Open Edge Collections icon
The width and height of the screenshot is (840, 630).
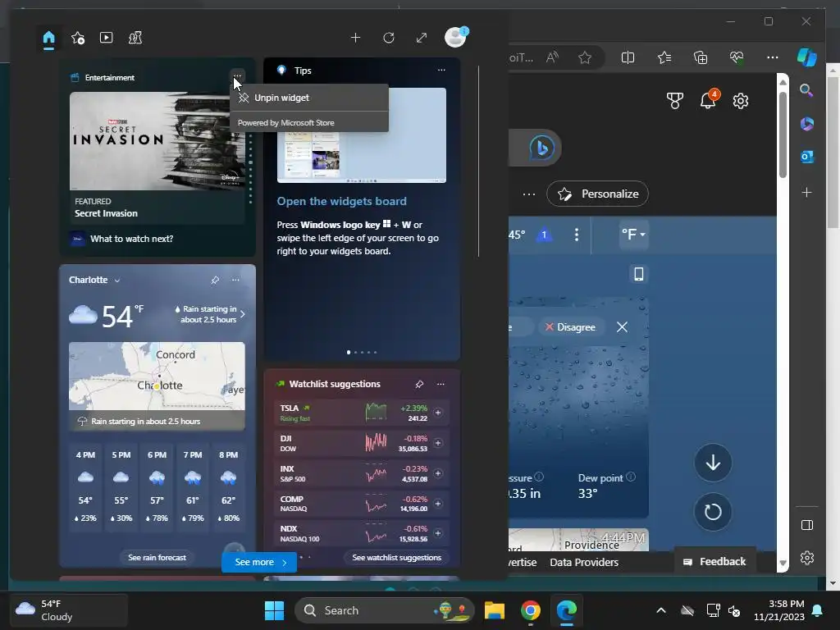701,57
